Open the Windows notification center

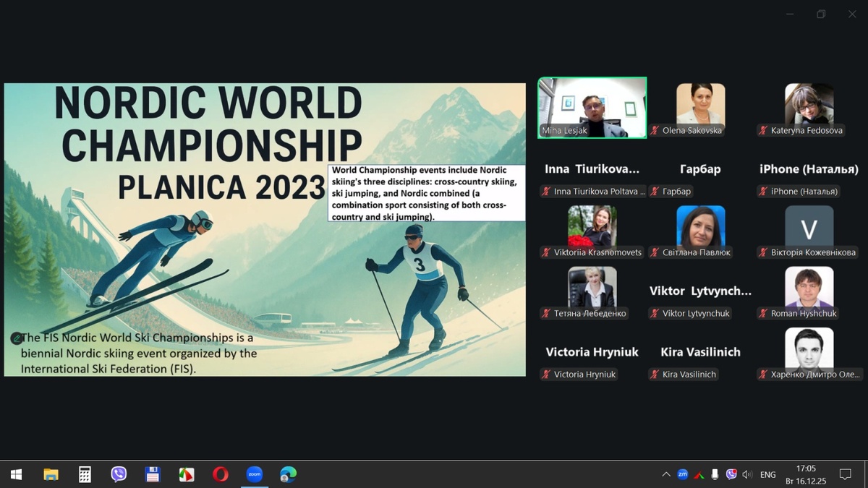844,474
